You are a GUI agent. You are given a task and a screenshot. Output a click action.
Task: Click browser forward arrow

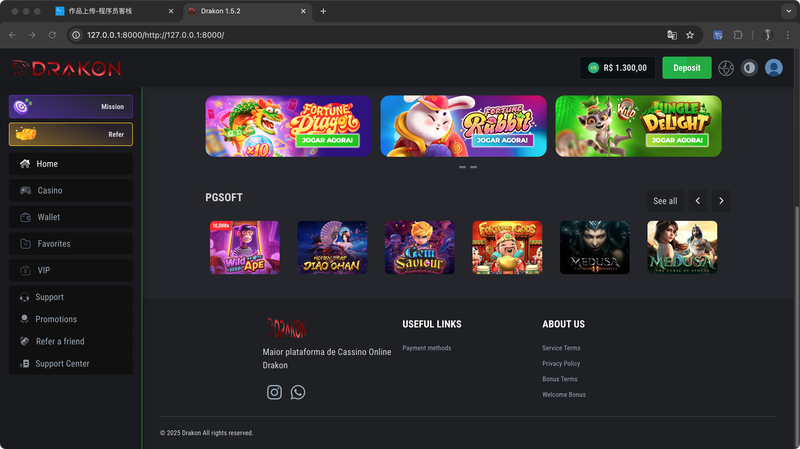32,35
